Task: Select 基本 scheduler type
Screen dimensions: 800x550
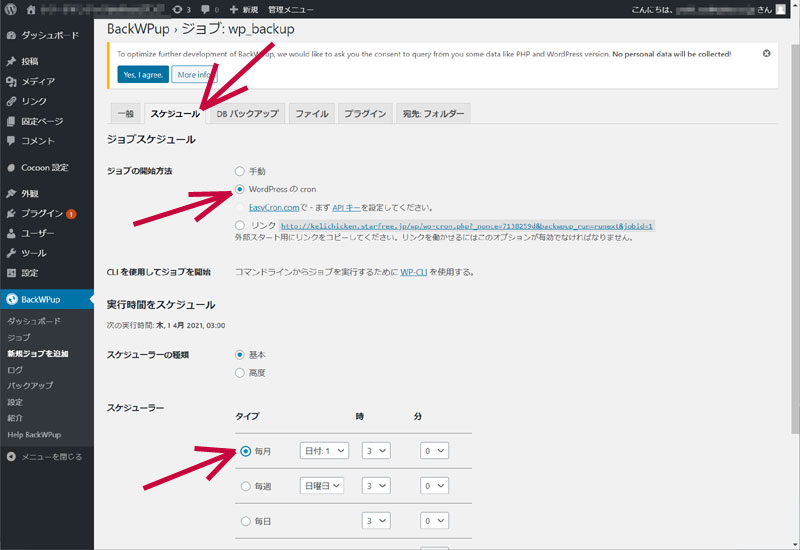Action: point(240,355)
